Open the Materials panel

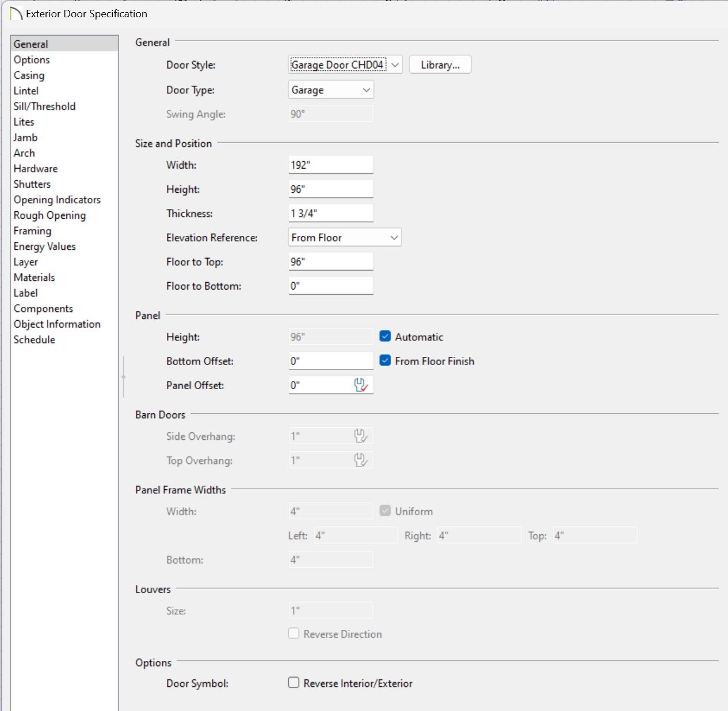click(35, 277)
